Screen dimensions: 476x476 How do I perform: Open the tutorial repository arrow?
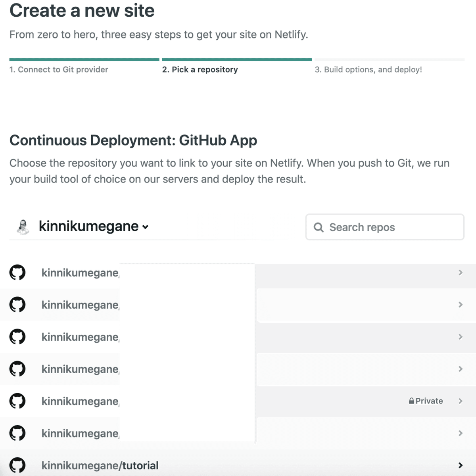pos(461,465)
